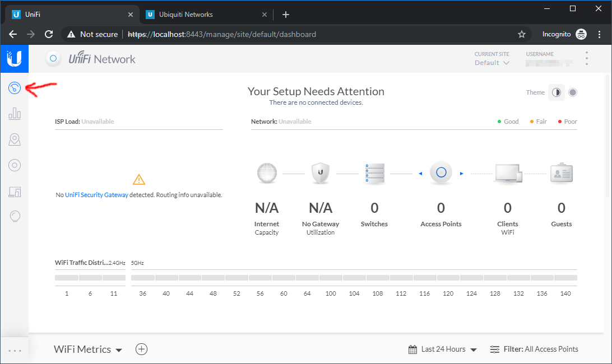Click the channel 36 traffic bar

tap(143, 278)
